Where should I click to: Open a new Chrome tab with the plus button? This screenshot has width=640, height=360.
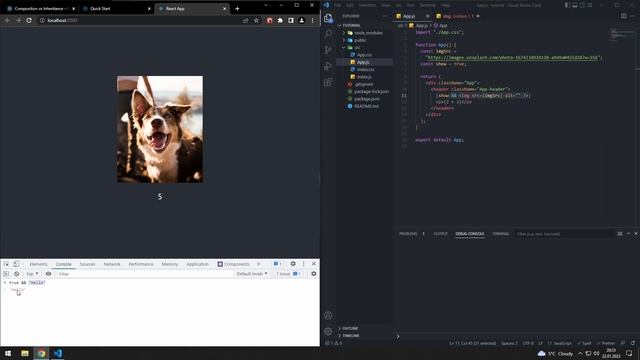[x=237, y=9]
